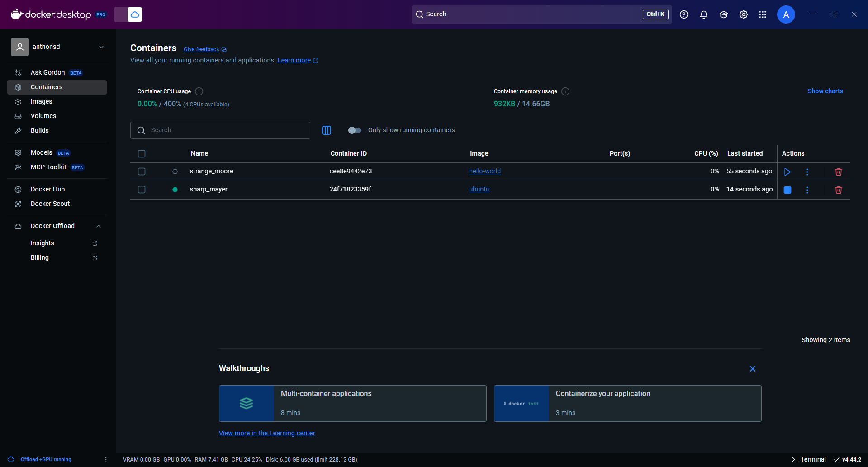Open the column visibility icon
Image resolution: width=868 pixels, height=467 pixels.
[326, 130]
